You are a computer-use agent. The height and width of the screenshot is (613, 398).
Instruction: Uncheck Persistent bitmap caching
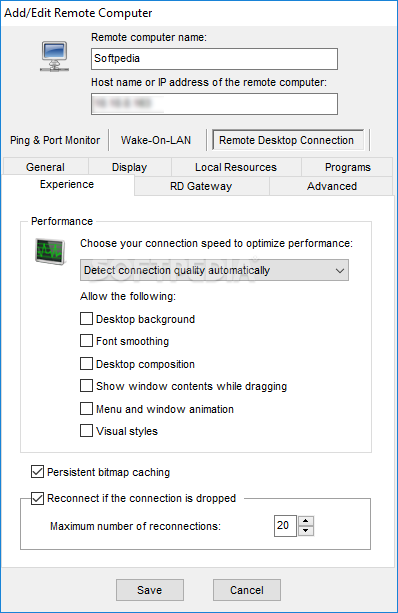[x=38, y=472]
